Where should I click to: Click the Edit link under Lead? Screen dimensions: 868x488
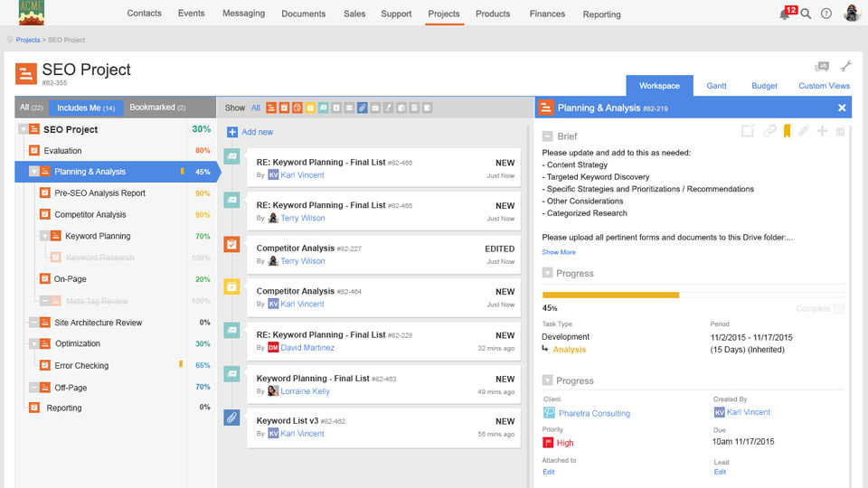pos(720,472)
